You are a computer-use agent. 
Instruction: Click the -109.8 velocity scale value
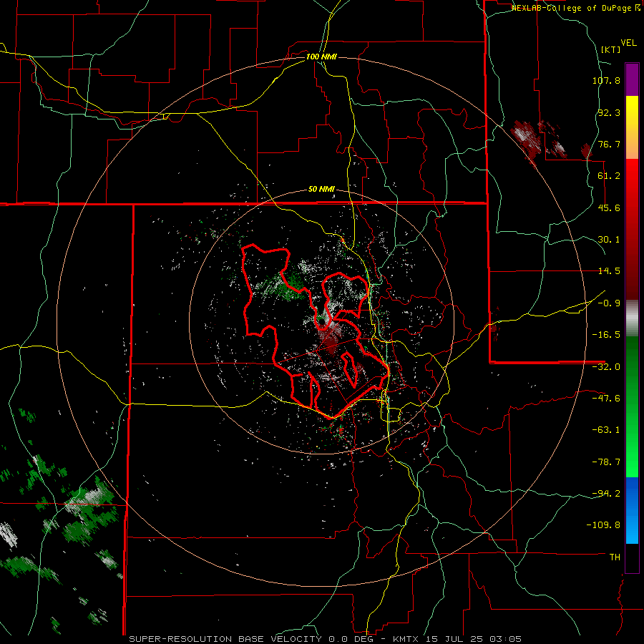coord(603,525)
